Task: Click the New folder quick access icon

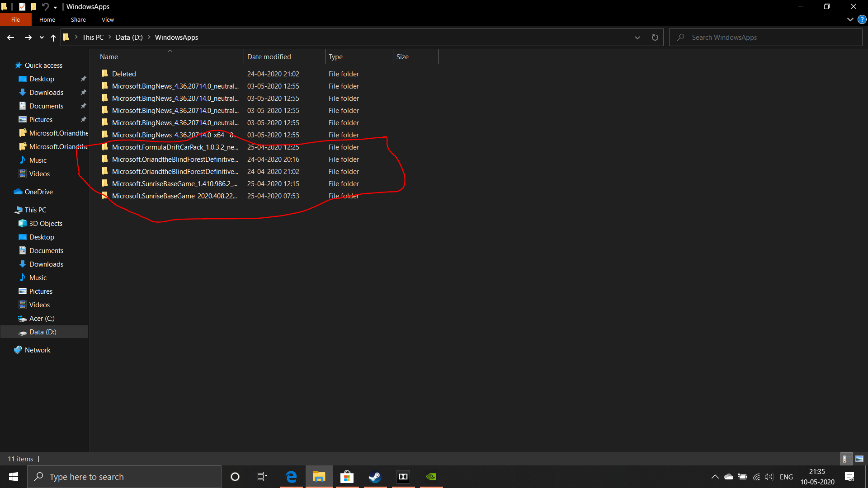Action: coord(33,6)
